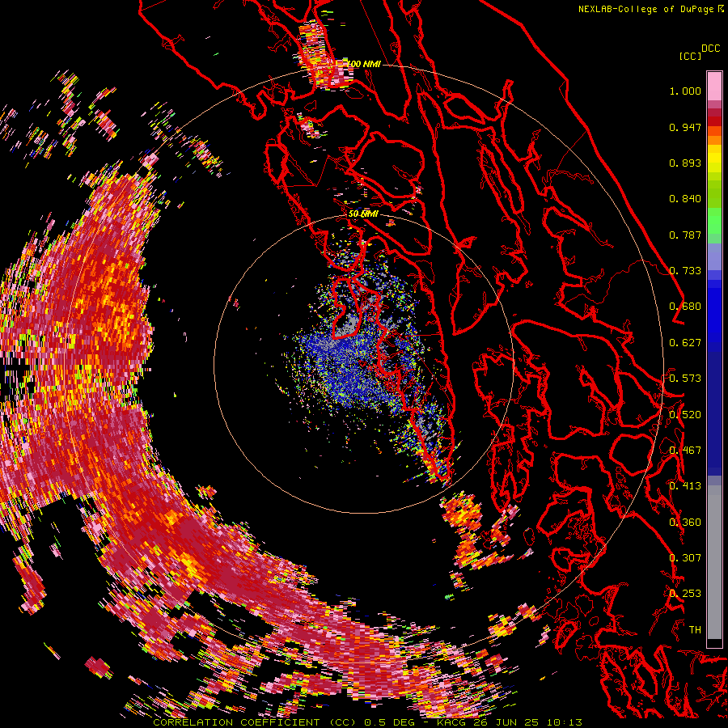Click the 0.467 scale value

click(685, 451)
